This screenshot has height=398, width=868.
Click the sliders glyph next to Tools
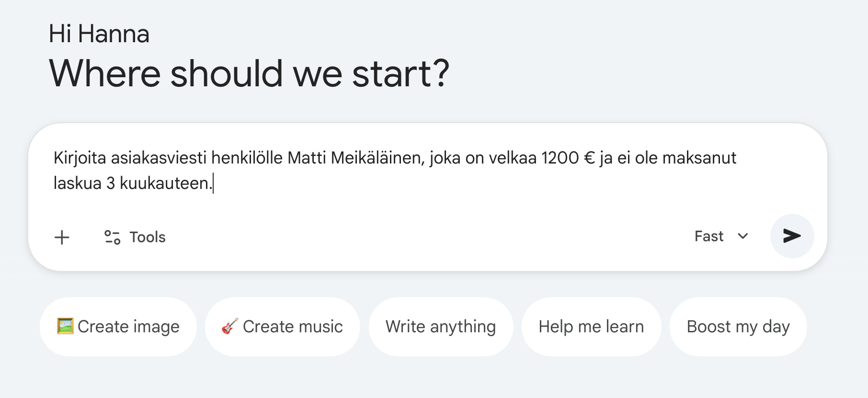tap(112, 237)
